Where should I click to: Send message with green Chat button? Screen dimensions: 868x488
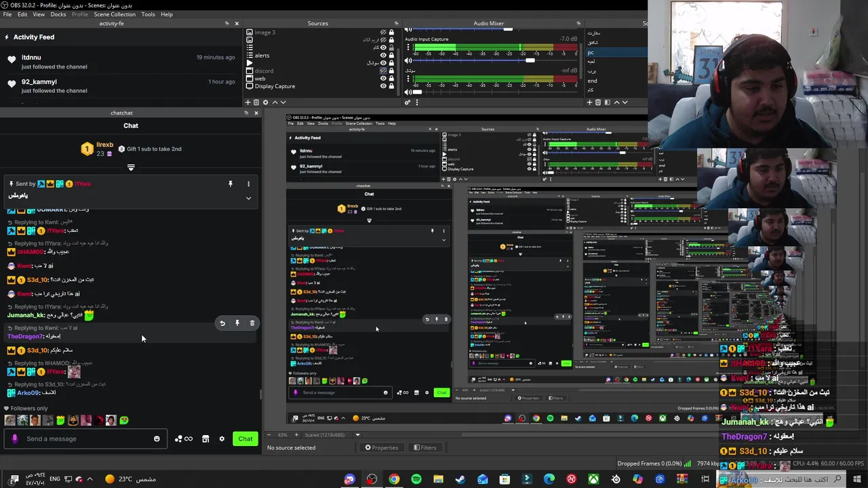[x=245, y=439]
